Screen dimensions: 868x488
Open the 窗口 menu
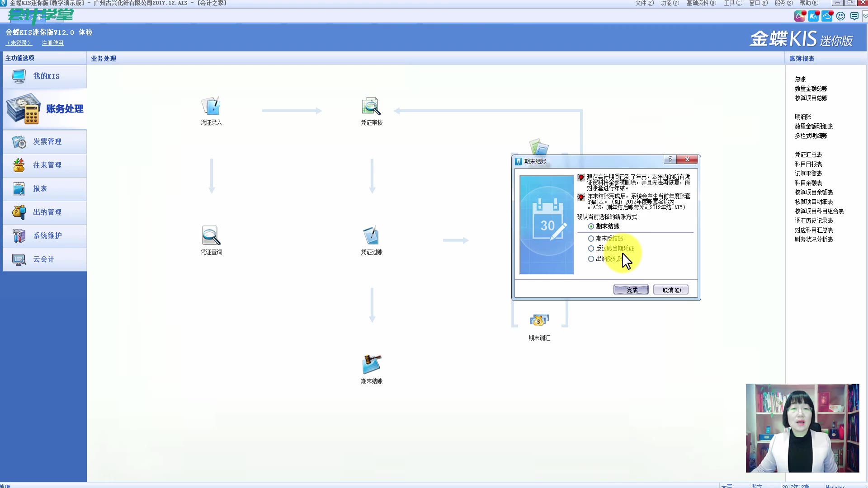tap(758, 3)
